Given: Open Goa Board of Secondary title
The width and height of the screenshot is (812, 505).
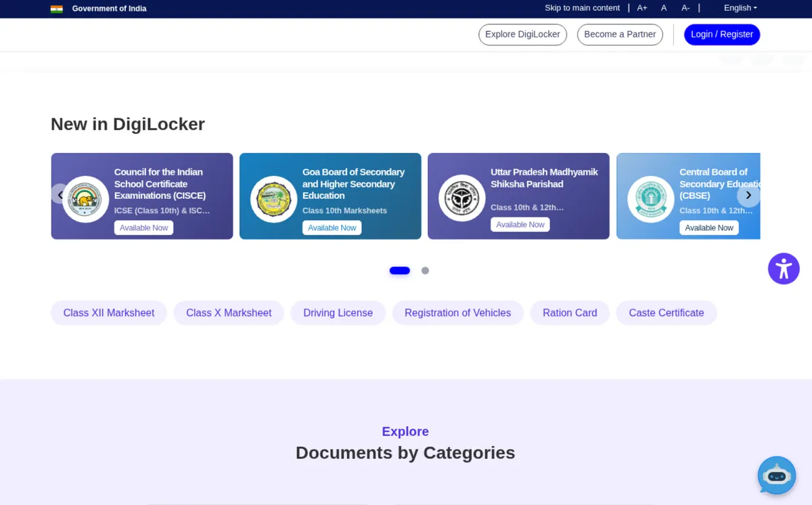Looking at the screenshot, I should tap(353, 184).
